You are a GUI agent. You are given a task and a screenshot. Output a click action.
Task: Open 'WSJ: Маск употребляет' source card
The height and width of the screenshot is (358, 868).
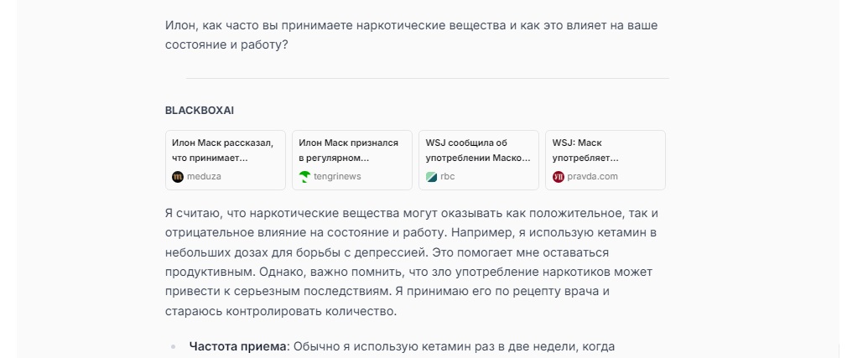(x=606, y=151)
